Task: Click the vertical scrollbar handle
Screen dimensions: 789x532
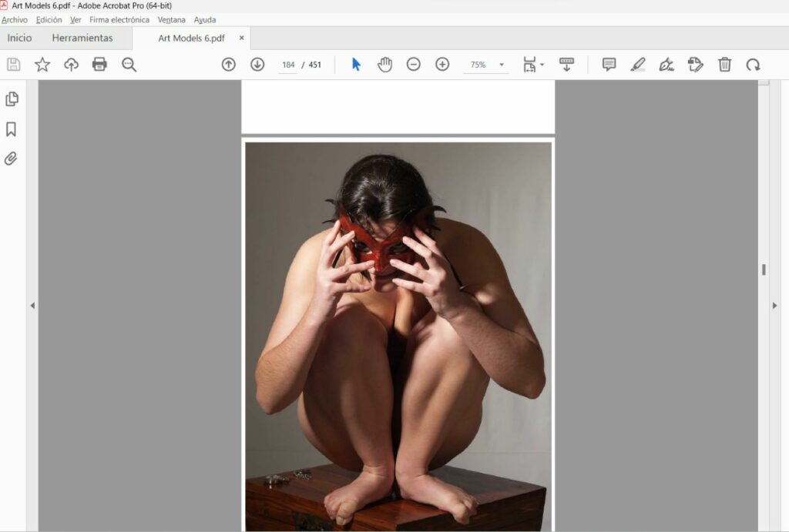Action: [x=764, y=270]
